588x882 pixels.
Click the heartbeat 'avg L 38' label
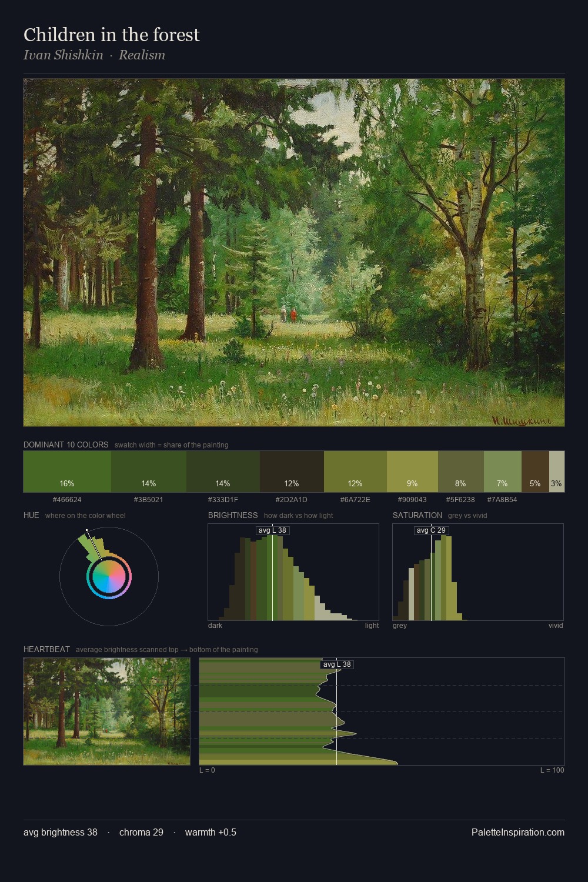tap(337, 664)
